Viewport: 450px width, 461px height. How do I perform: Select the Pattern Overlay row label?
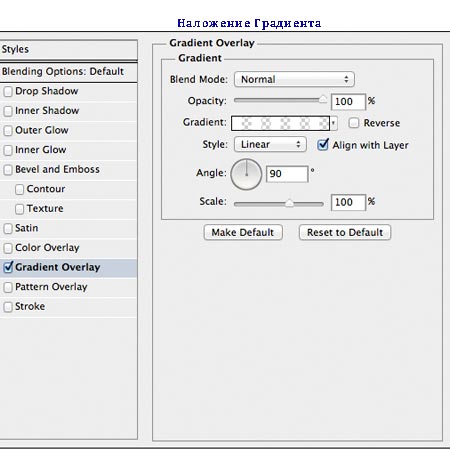[51, 287]
